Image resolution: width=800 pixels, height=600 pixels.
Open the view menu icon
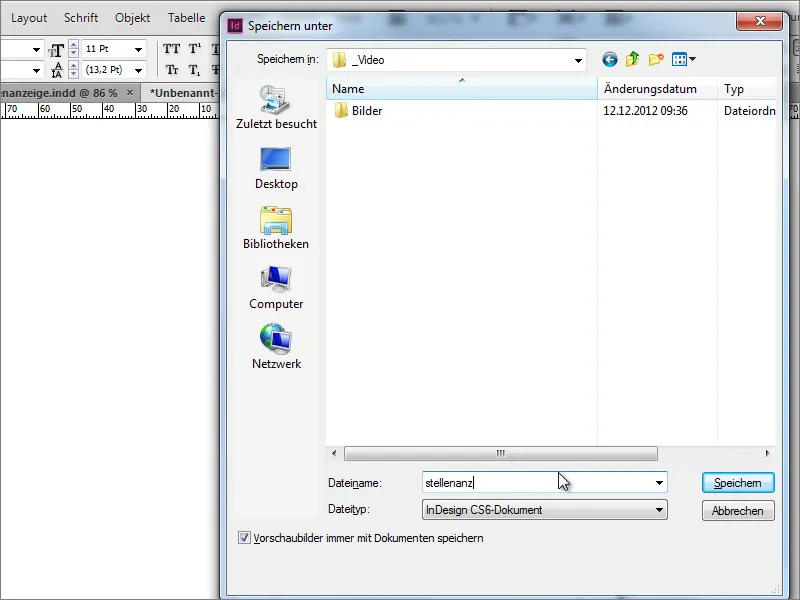click(684, 60)
